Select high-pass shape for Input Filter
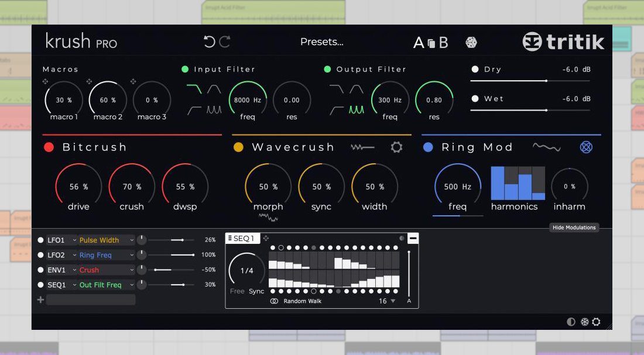Image resolution: width=644 pixels, height=355 pixels. coord(194,110)
